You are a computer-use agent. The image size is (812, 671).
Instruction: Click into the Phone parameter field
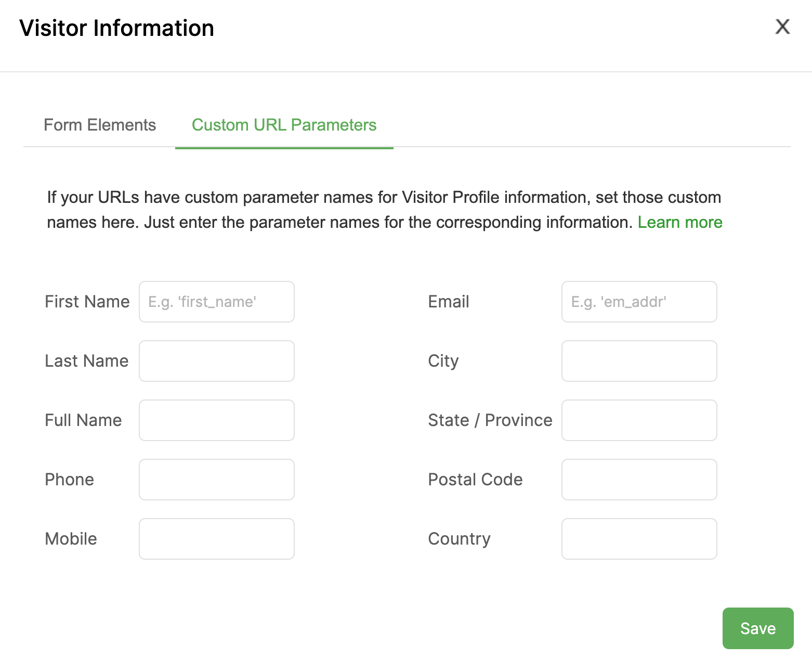click(x=217, y=480)
